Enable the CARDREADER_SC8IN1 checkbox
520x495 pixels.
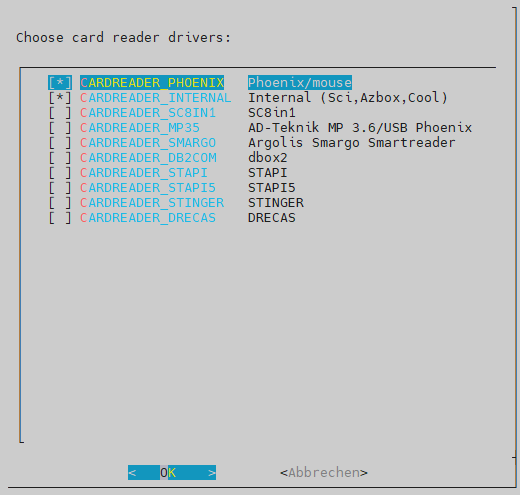(60, 113)
